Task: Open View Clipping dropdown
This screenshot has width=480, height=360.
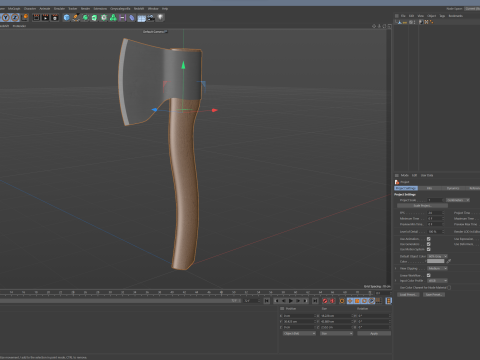Action: (437, 268)
